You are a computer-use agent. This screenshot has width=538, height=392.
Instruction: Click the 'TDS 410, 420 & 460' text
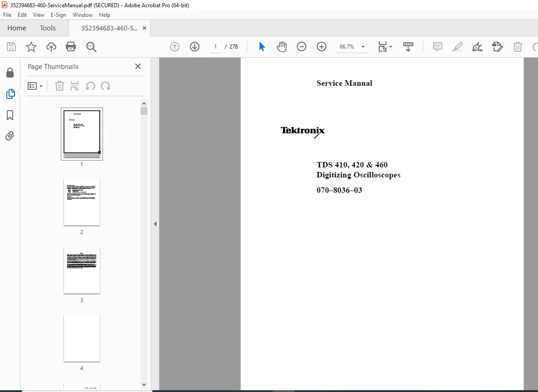click(x=352, y=165)
